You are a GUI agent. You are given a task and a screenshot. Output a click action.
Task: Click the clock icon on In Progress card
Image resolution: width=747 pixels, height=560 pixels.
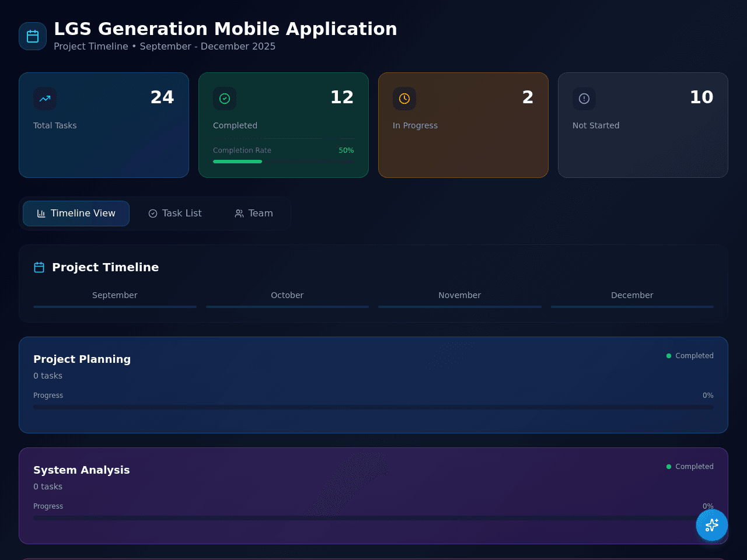[404, 99]
